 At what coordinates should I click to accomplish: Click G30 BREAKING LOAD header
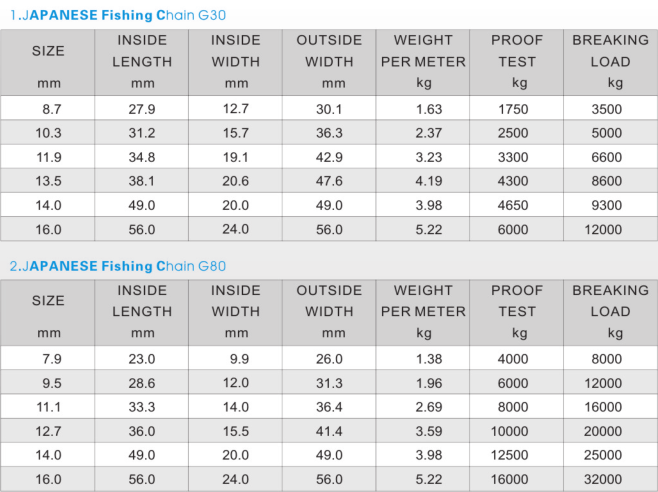pos(610,61)
